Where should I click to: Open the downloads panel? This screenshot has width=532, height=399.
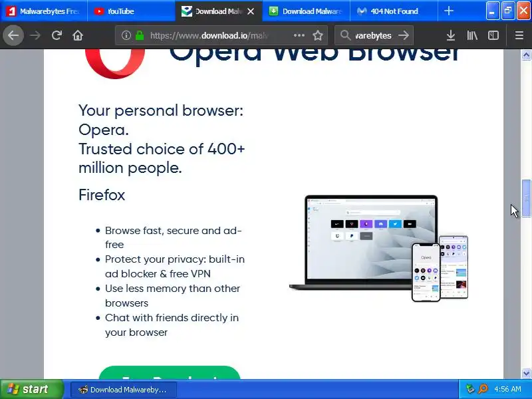click(451, 35)
